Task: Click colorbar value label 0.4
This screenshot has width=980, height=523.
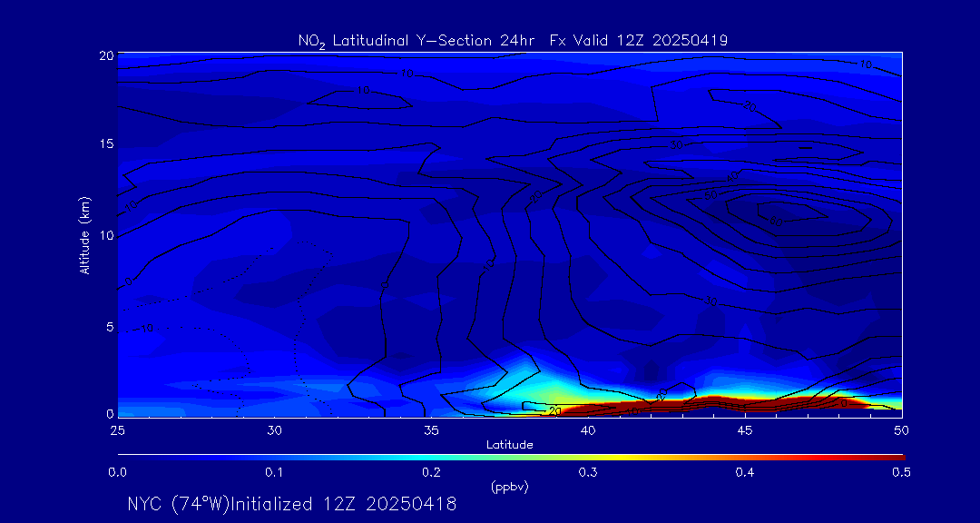Action: (x=745, y=473)
